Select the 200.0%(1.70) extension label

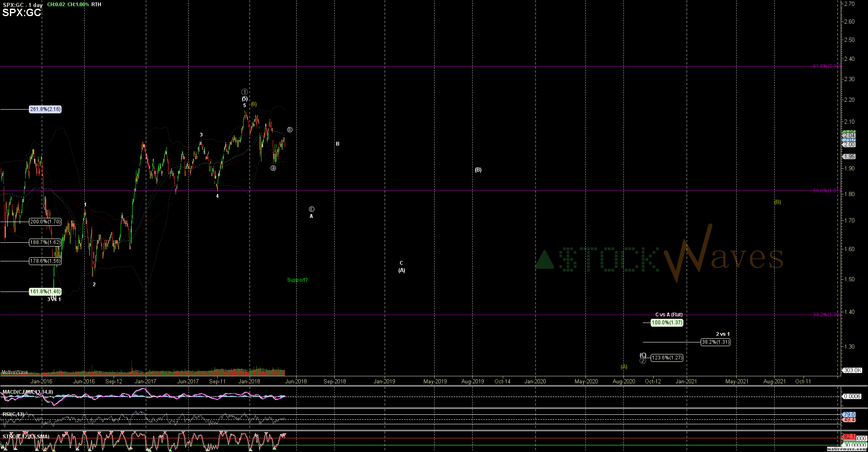pyautogui.click(x=45, y=222)
